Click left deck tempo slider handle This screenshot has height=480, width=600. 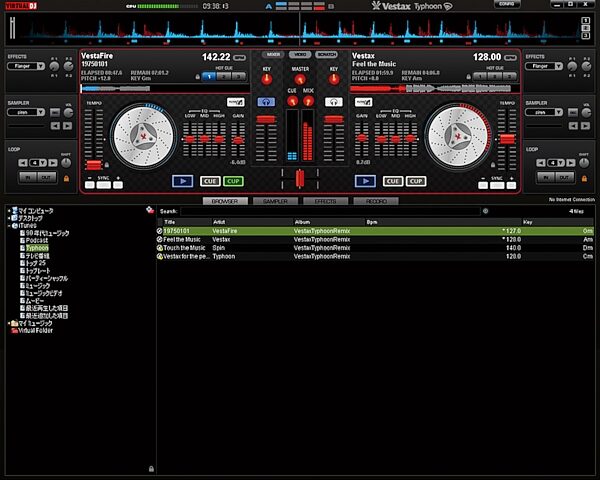coord(94,165)
